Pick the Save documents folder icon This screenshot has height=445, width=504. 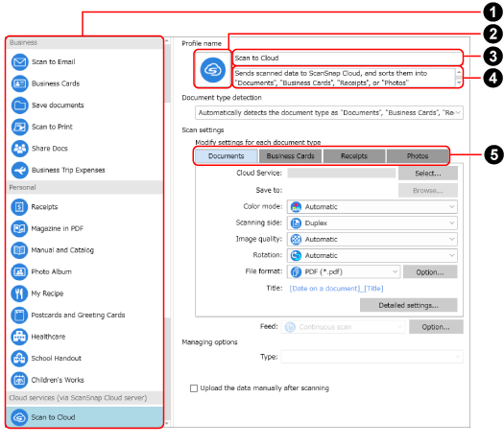20,105
